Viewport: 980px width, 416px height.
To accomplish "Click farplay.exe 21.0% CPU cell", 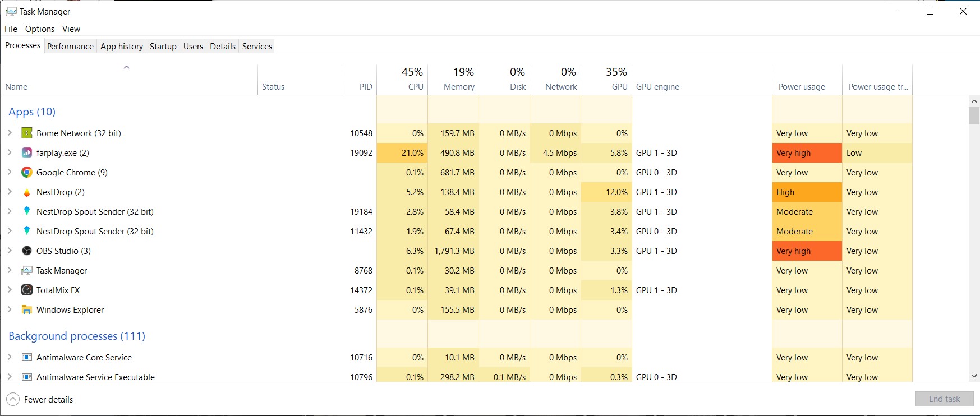I will point(402,152).
